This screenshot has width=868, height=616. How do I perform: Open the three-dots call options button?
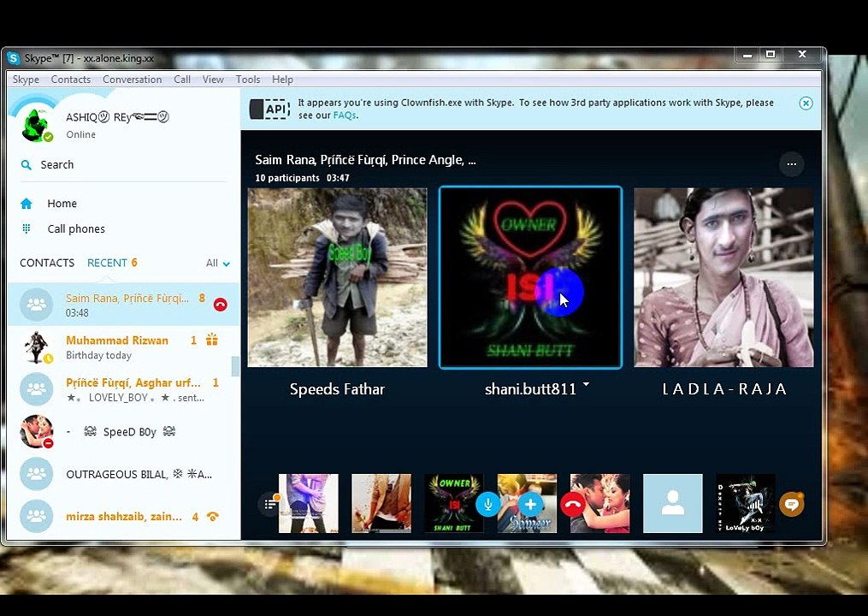pyautogui.click(x=792, y=164)
